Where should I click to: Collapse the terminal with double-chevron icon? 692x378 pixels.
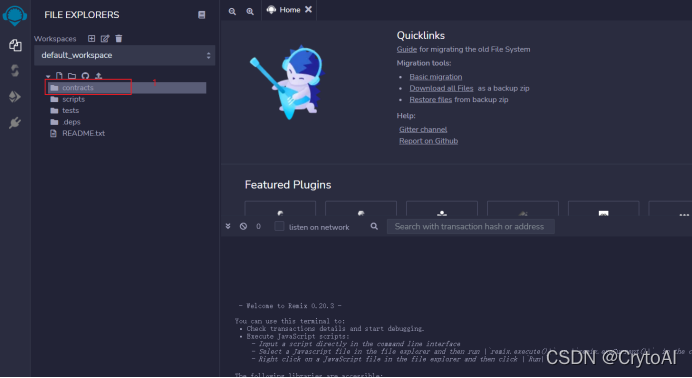228,226
